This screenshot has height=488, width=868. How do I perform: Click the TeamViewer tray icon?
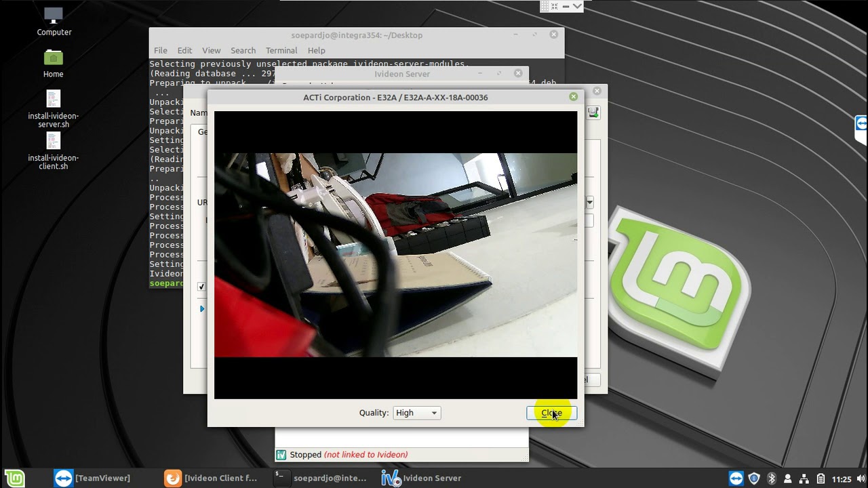click(x=736, y=479)
